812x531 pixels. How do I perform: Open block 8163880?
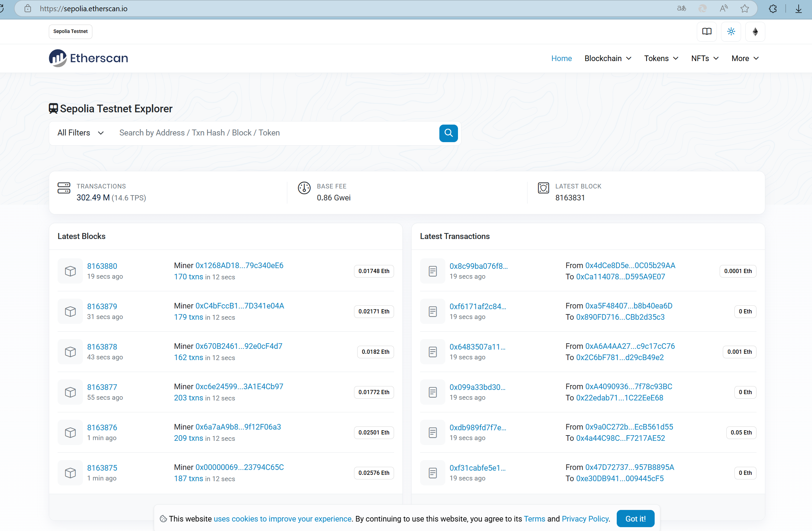point(102,266)
